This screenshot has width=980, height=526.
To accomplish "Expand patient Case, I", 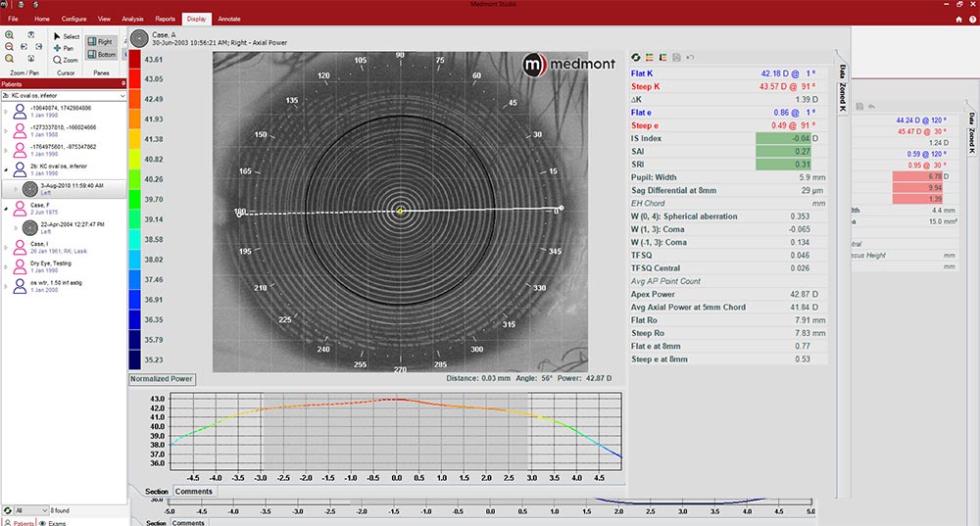I will pyautogui.click(x=6, y=248).
